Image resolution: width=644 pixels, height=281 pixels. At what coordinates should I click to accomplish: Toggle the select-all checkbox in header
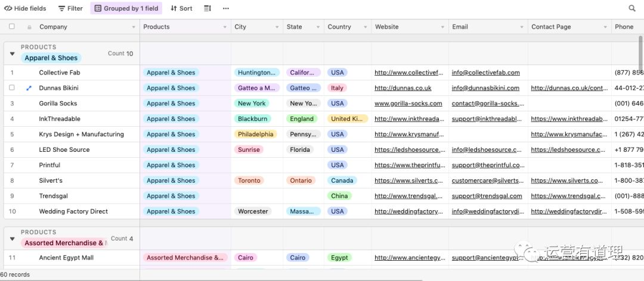pos(12,26)
